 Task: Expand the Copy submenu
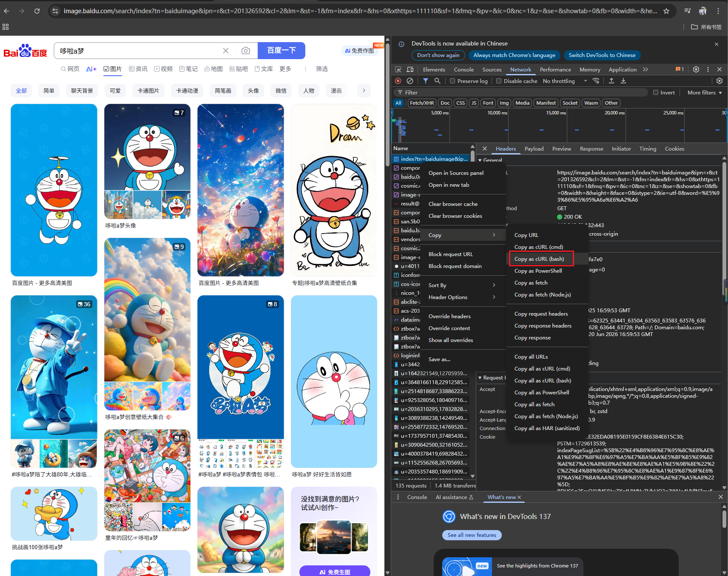coord(463,235)
